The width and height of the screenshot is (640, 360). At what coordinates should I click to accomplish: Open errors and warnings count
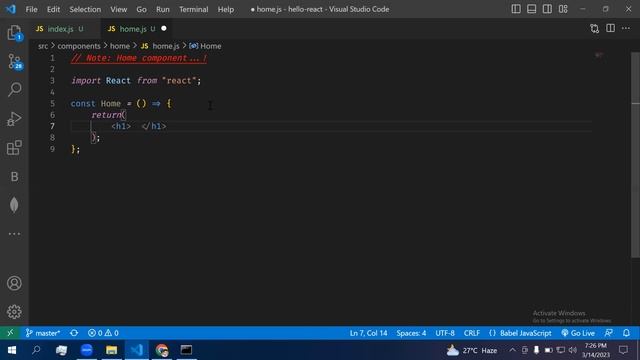tap(103, 333)
